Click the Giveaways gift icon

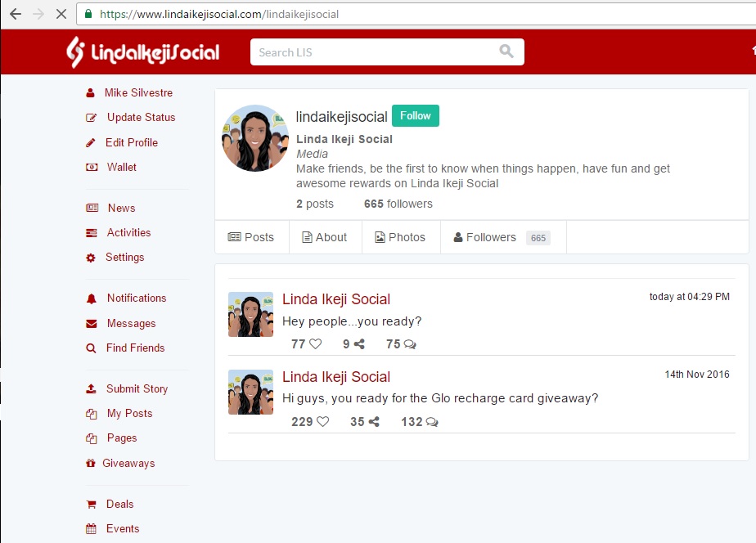point(90,464)
